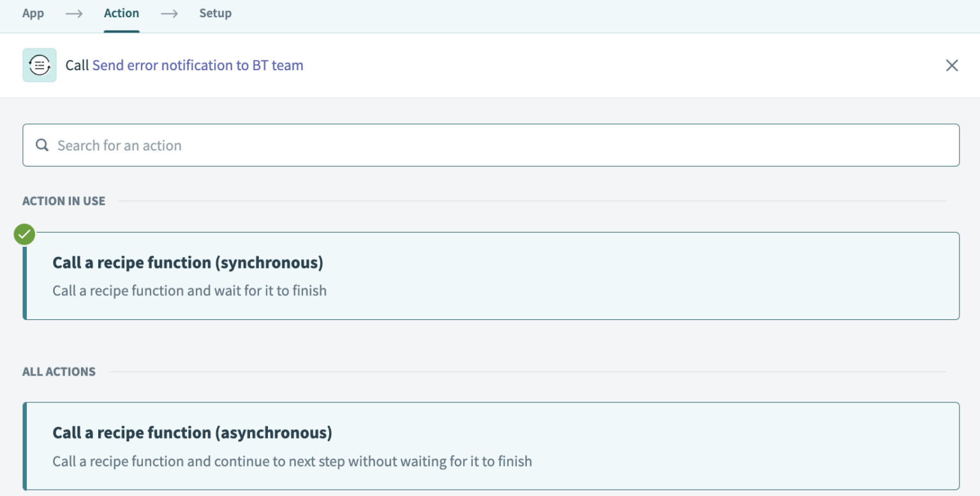Click the ACTION IN USE section label
This screenshot has height=496, width=980.
point(64,200)
